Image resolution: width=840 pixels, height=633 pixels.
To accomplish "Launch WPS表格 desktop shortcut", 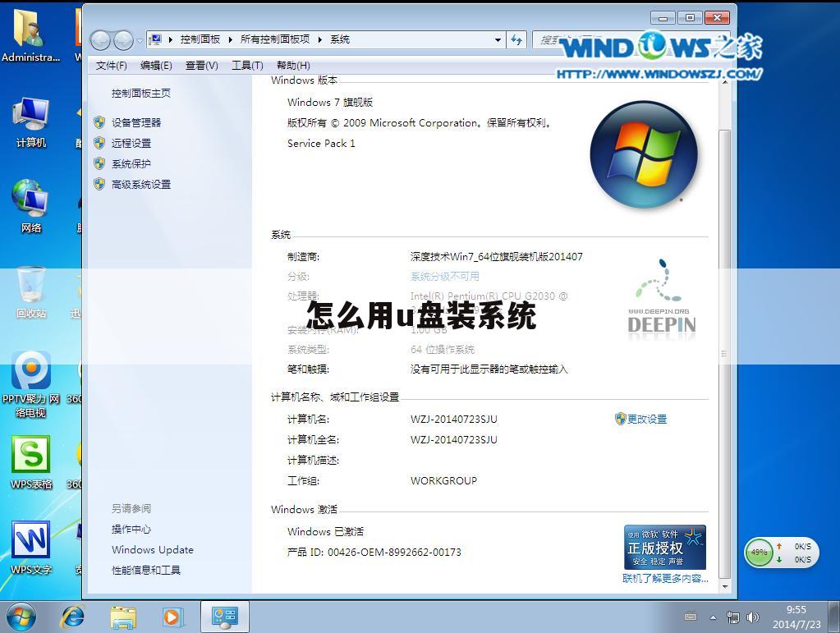I will coord(30,463).
